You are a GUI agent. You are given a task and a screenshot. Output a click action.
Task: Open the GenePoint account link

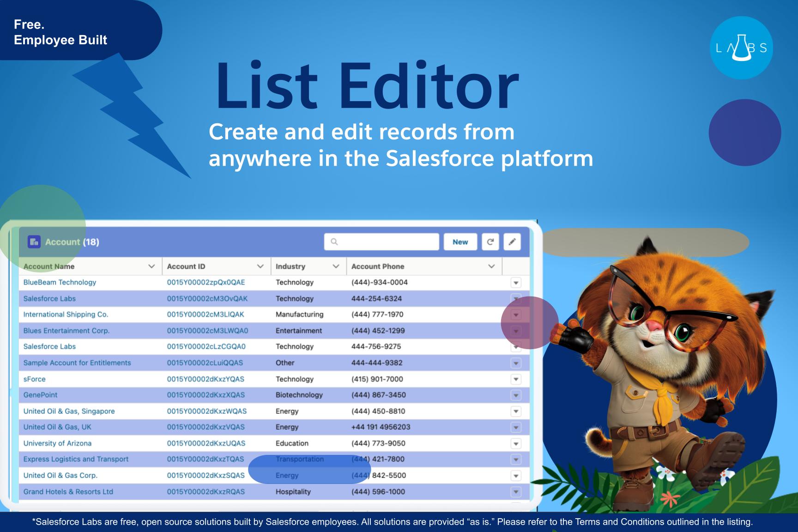point(41,395)
